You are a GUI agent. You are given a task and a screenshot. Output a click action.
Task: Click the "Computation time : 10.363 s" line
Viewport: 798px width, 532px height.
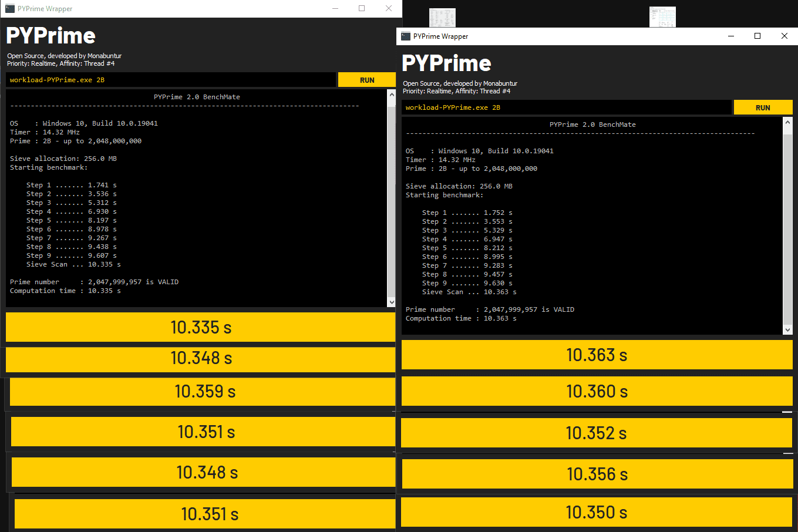(x=461, y=318)
